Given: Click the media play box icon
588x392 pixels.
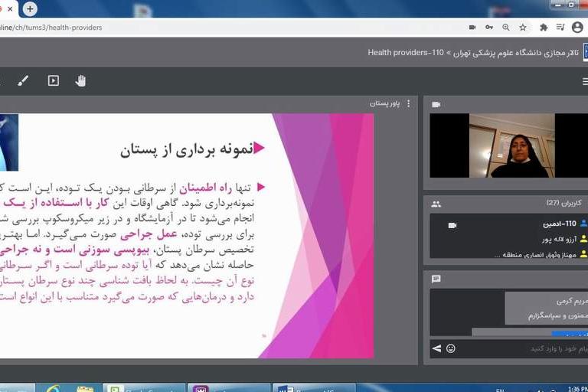Looking at the screenshot, I should pos(53,80).
